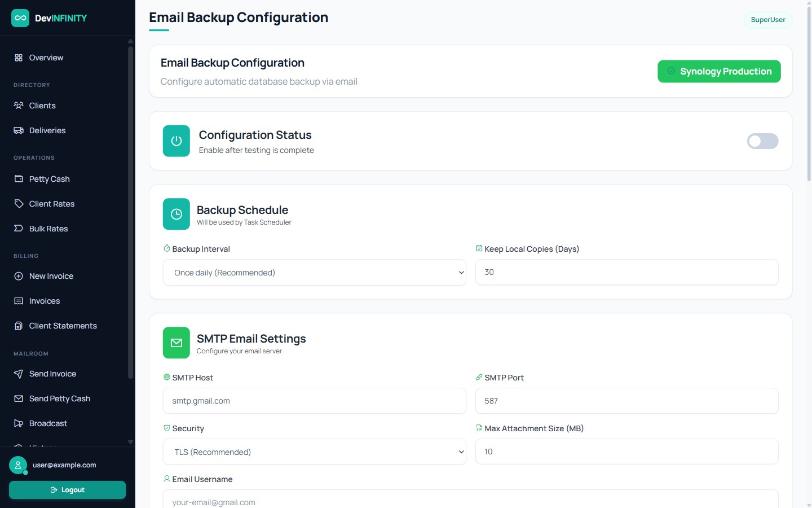Click the Client Rates tag icon
The height and width of the screenshot is (508, 812).
click(x=19, y=204)
